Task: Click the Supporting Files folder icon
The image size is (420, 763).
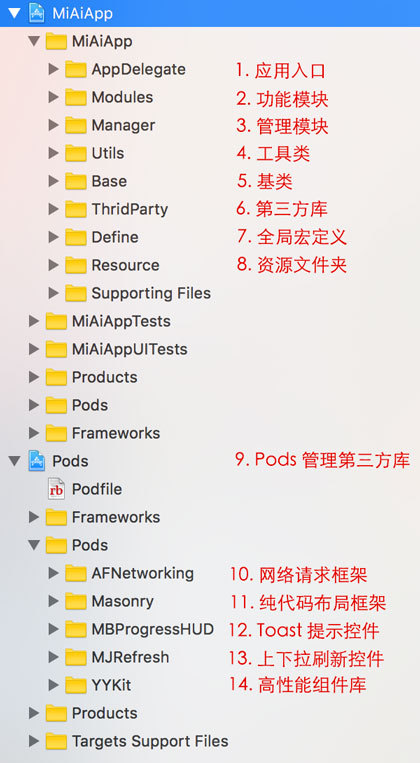Action: coord(75,293)
